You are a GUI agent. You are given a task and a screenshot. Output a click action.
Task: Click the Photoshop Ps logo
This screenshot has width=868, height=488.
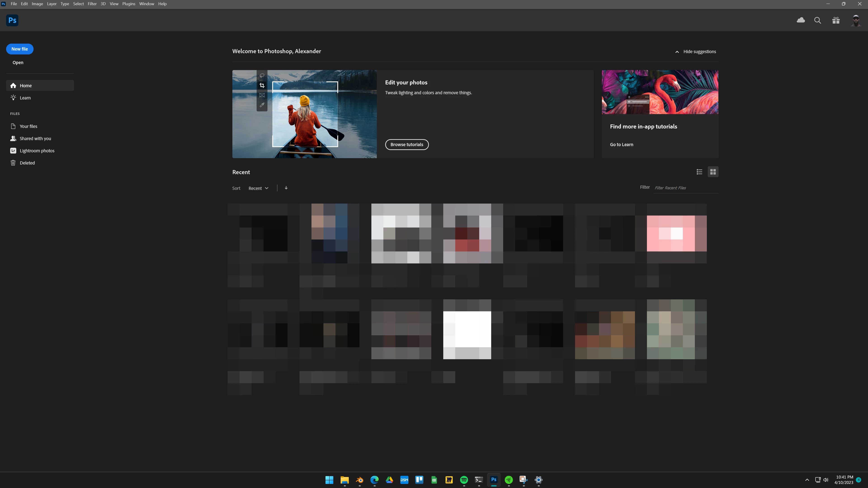pos(12,20)
